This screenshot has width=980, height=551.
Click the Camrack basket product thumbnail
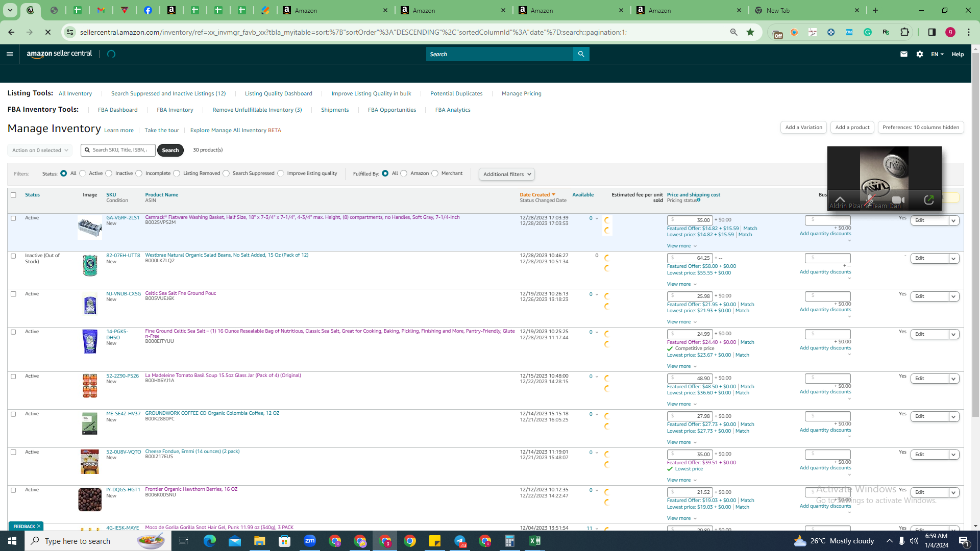coord(90,228)
